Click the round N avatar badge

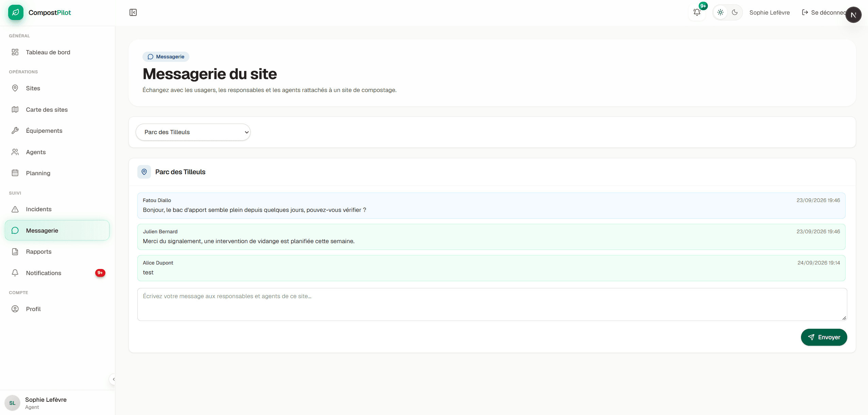coord(853,15)
